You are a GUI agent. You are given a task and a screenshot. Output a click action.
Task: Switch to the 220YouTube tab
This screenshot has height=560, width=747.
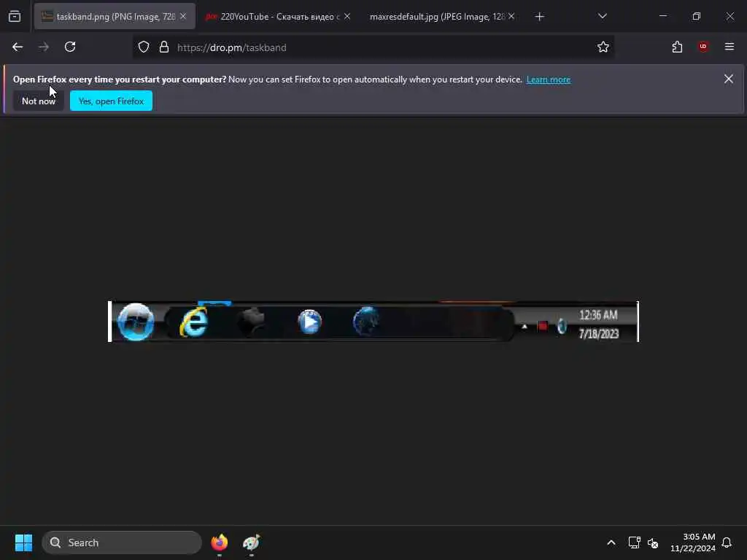click(x=278, y=16)
